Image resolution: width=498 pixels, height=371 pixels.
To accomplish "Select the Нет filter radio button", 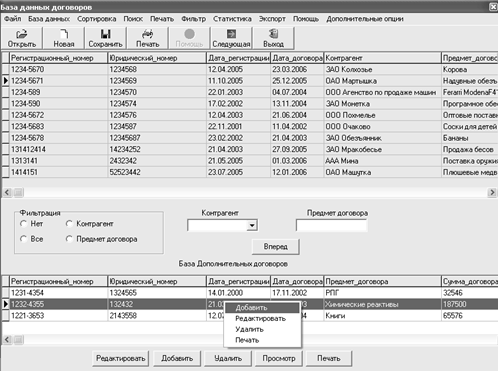I will pos(23,224).
